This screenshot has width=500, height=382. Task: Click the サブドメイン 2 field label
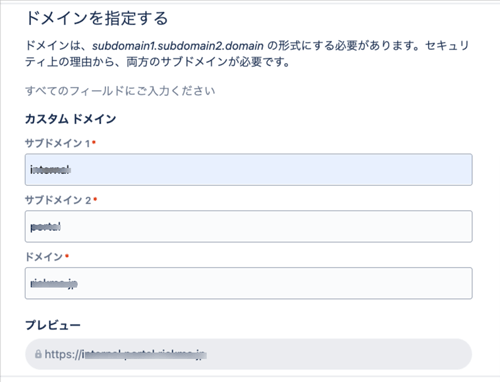pos(58,200)
